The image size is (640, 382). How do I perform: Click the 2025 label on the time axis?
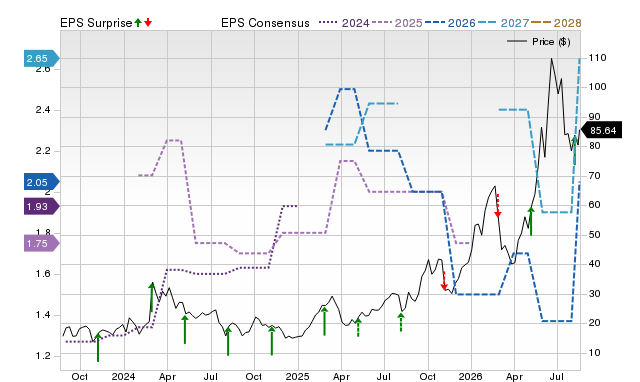(x=298, y=376)
